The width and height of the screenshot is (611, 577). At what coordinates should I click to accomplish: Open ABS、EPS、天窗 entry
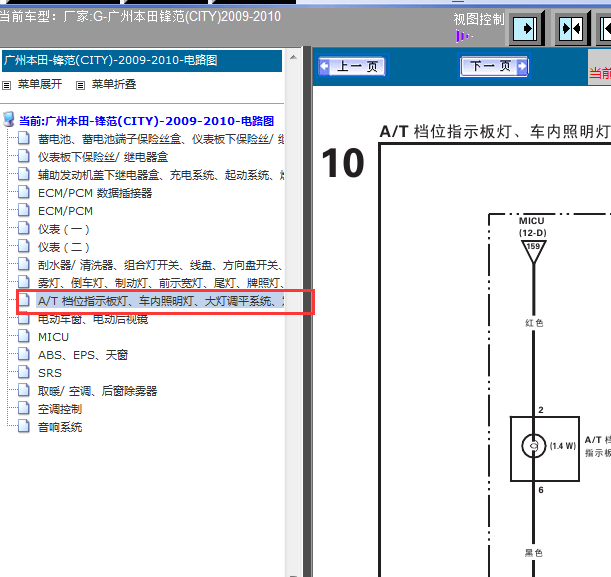tap(83, 355)
